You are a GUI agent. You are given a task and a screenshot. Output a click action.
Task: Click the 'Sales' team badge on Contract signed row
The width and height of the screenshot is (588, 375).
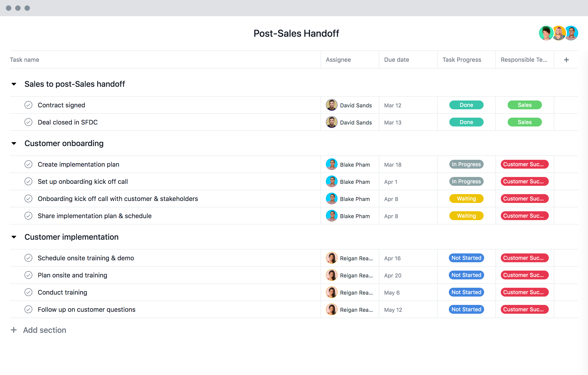pos(524,105)
